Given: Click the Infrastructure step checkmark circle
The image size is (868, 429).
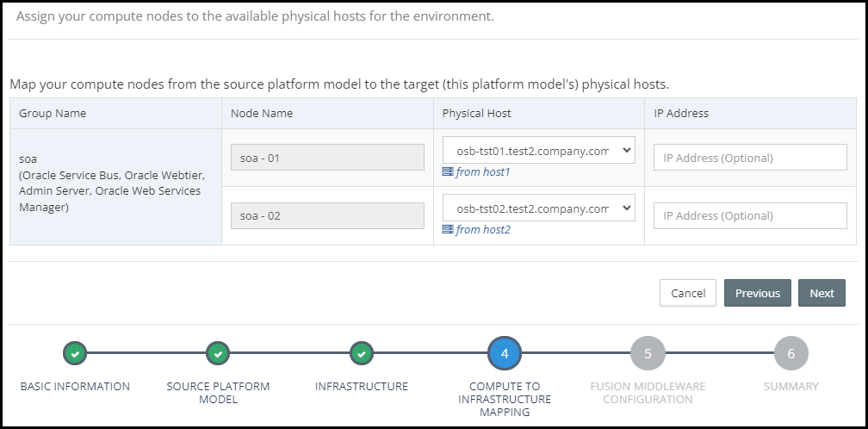Looking at the screenshot, I should (362, 353).
